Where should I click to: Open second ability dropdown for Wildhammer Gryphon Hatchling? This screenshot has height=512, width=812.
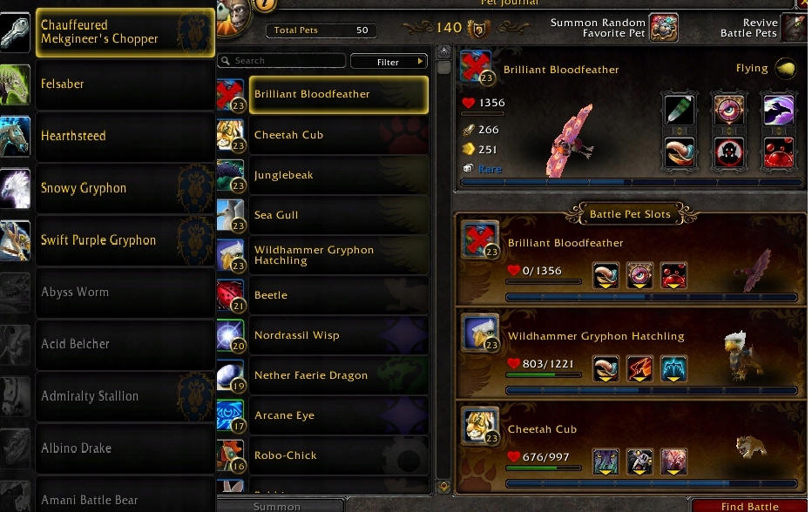639,368
